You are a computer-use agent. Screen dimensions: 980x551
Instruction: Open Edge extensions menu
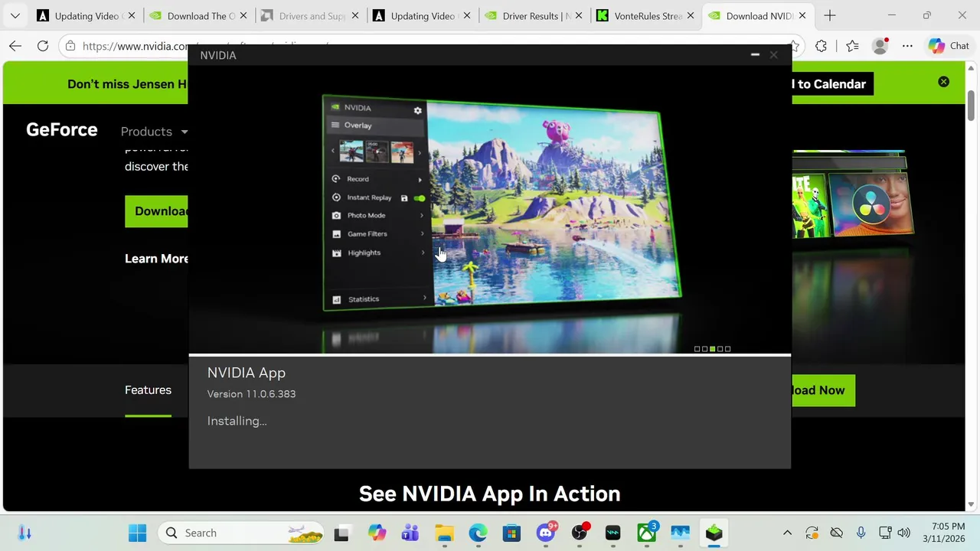[x=821, y=46]
